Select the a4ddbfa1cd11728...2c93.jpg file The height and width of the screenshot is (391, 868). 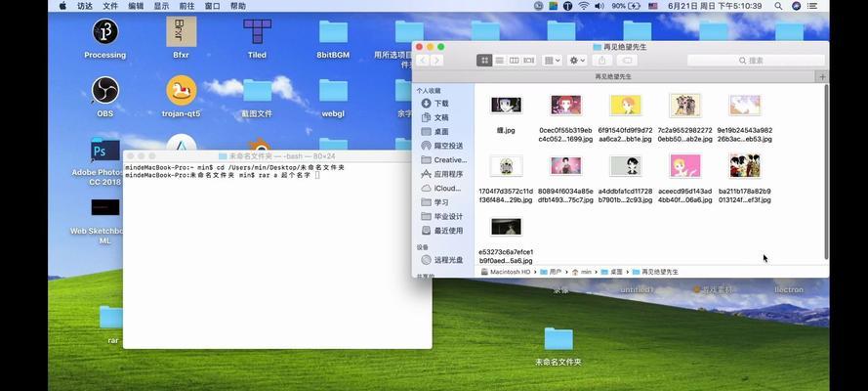(x=626, y=166)
